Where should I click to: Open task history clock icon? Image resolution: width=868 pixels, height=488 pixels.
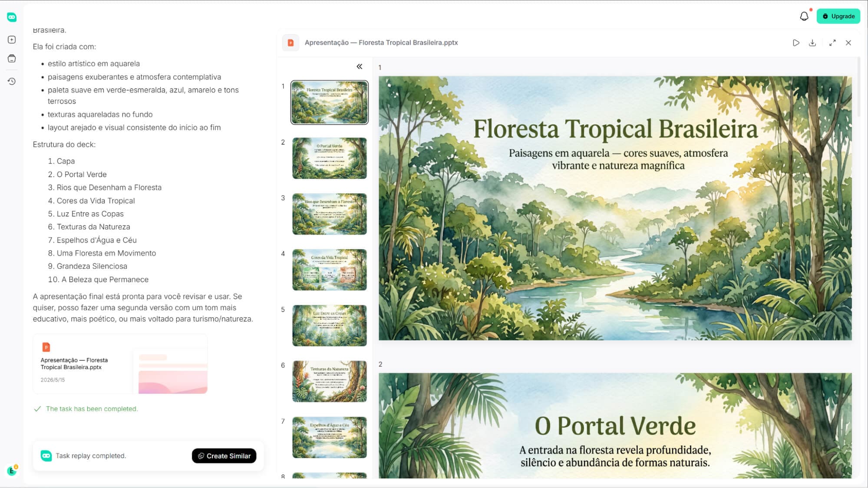[12, 81]
